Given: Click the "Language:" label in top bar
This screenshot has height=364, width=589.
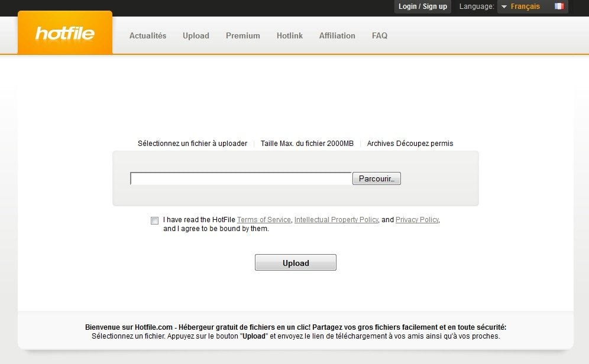Looking at the screenshot, I should (476, 6).
